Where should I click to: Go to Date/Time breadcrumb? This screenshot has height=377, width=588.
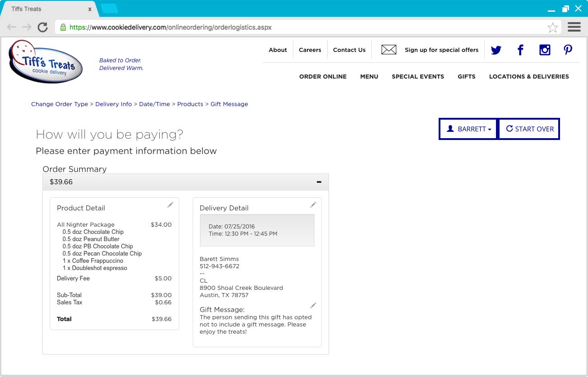point(154,104)
